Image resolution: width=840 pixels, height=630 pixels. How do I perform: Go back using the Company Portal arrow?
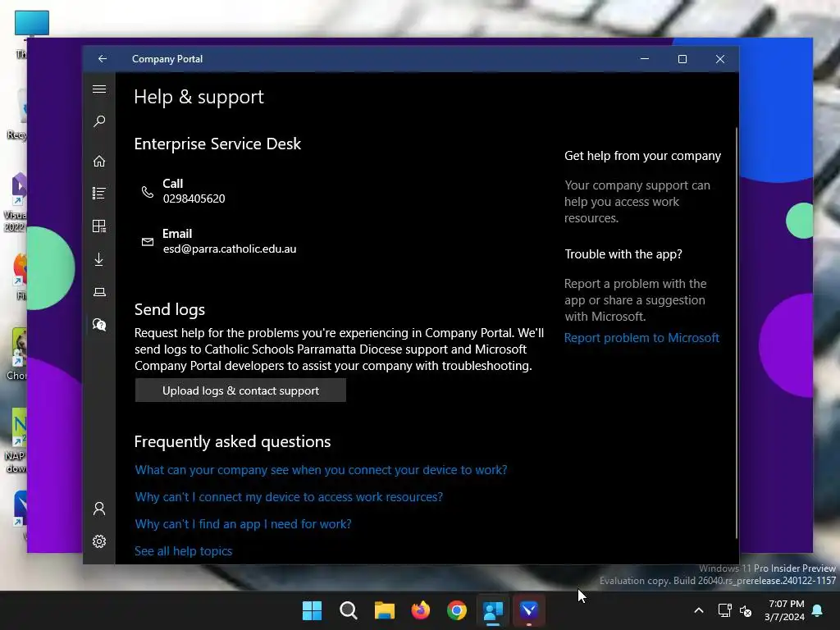click(x=103, y=59)
